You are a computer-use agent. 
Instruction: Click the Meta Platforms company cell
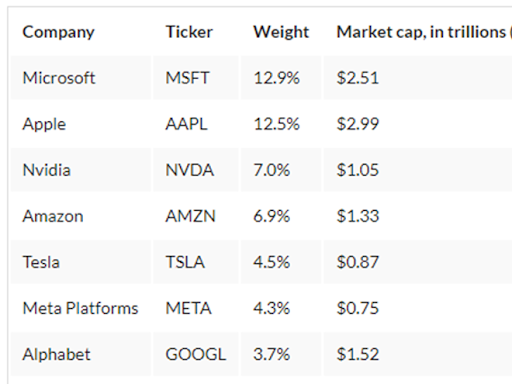click(81, 308)
